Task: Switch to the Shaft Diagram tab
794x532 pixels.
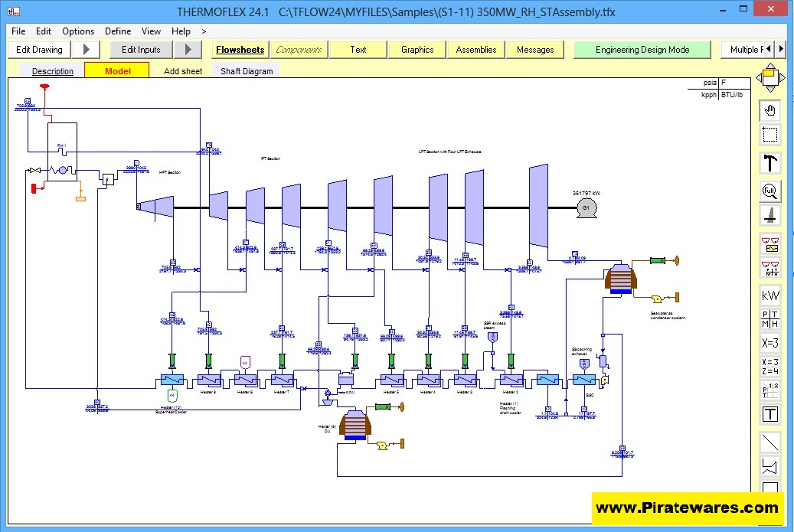Action: click(245, 71)
